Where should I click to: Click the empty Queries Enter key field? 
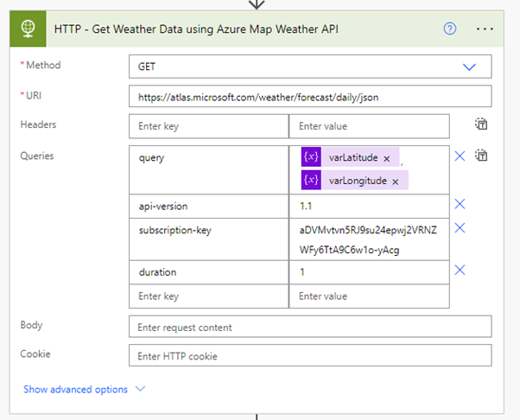[208, 296]
